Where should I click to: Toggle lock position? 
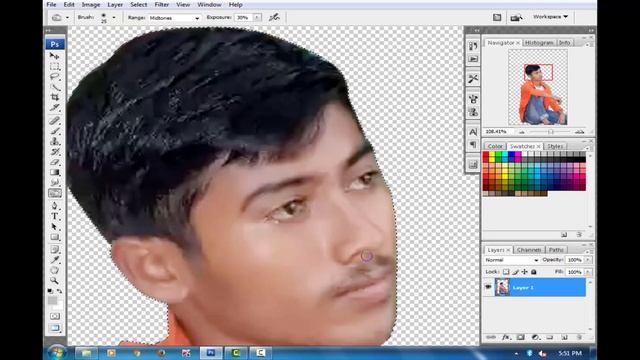click(x=524, y=272)
